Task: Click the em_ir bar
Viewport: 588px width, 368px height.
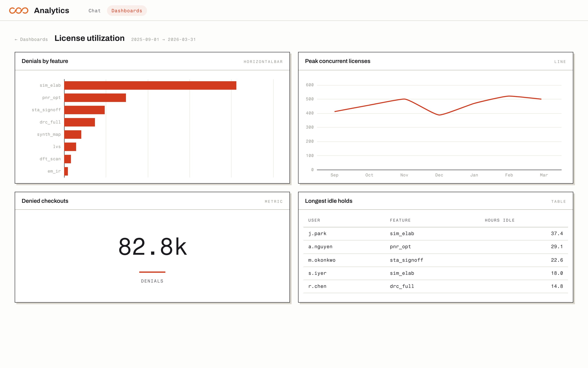Action: click(66, 171)
